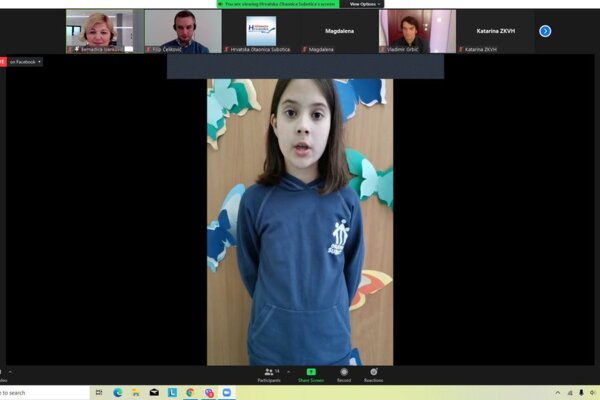Viewport: 600px width, 400px height.
Task: Select Hrvatska Čitaonica Subotica participant tile
Action: (x=261, y=31)
